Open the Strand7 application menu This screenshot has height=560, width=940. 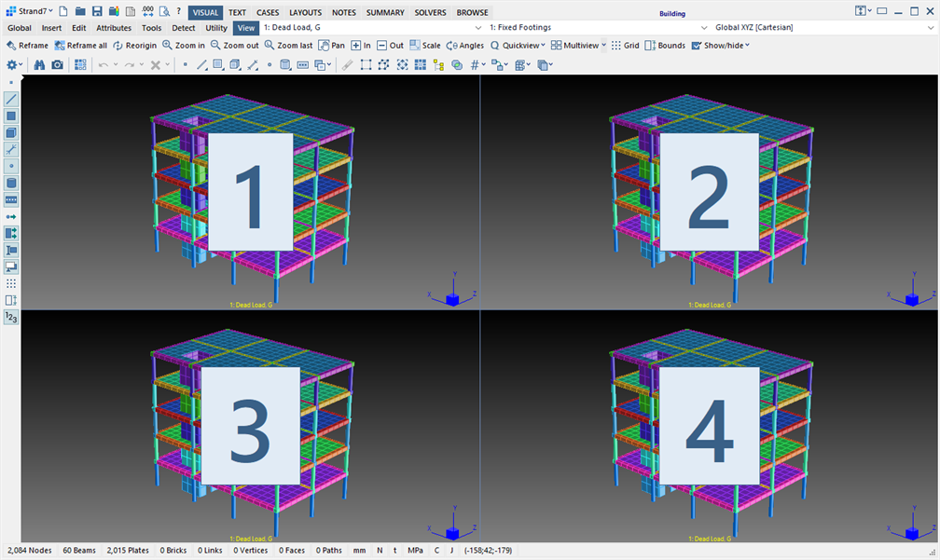30,11
